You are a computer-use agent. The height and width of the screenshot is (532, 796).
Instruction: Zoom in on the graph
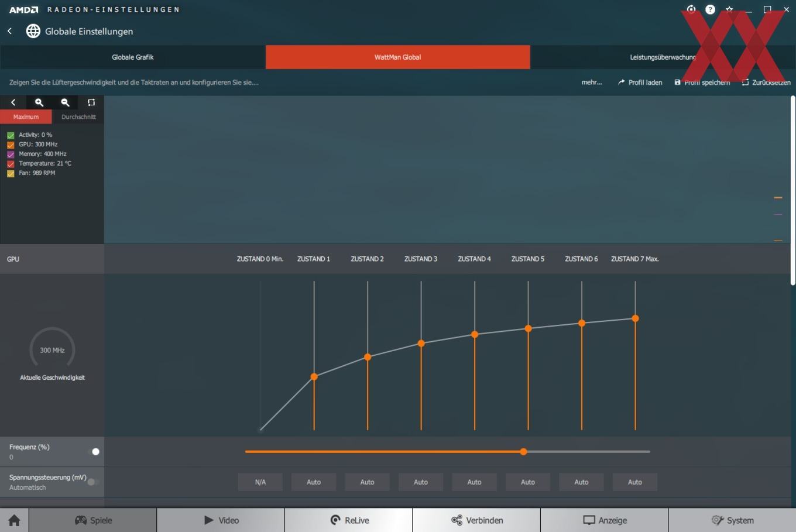tap(39, 102)
